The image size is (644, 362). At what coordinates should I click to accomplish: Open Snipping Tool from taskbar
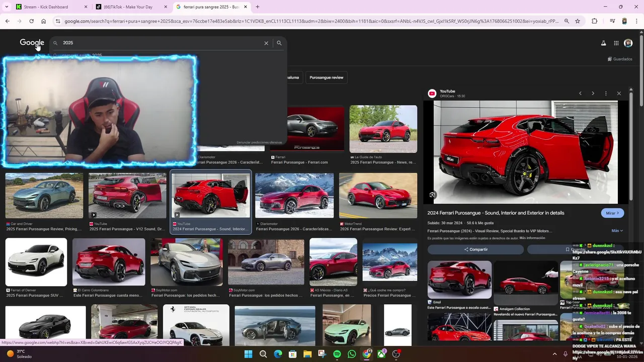click(x=322, y=354)
